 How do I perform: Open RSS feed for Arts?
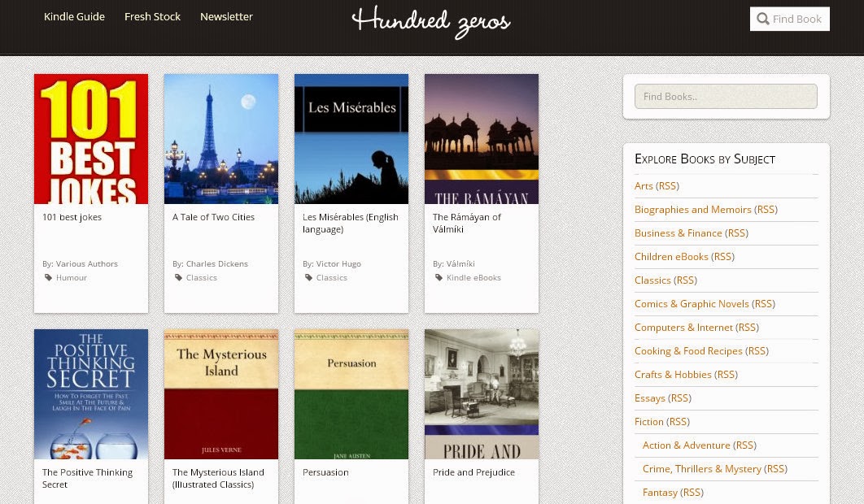coord(667,186)
